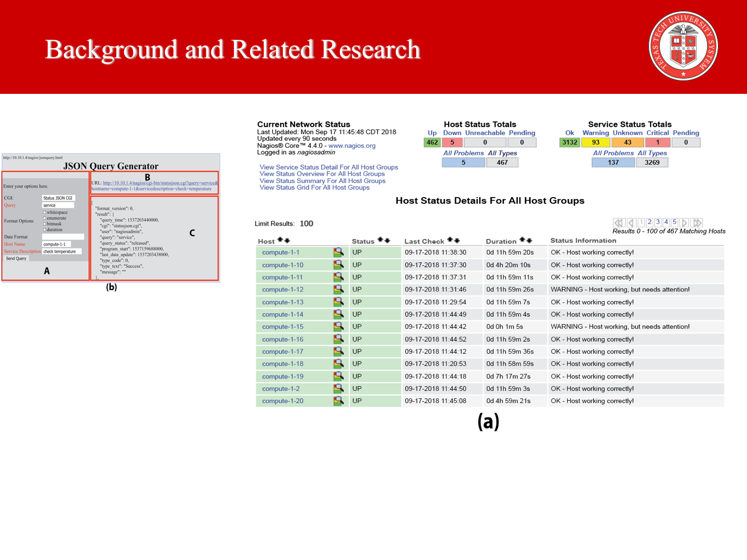Open the Query dropdown set to service
This screenshot has height=560, width=747.
58,205
